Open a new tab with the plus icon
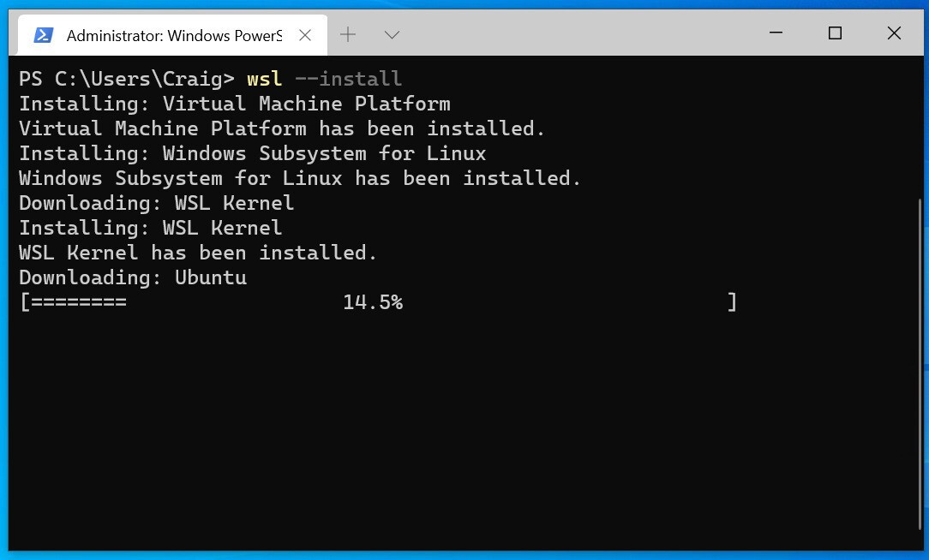Image resolution: width=929 pixels, height=560 pixels. (348, 35)
